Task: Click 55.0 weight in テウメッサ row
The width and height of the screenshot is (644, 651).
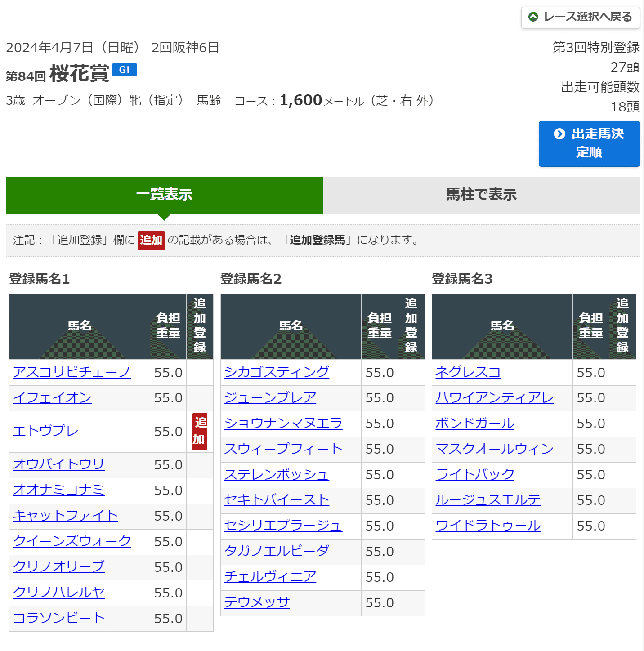Action: pos(380,603)
